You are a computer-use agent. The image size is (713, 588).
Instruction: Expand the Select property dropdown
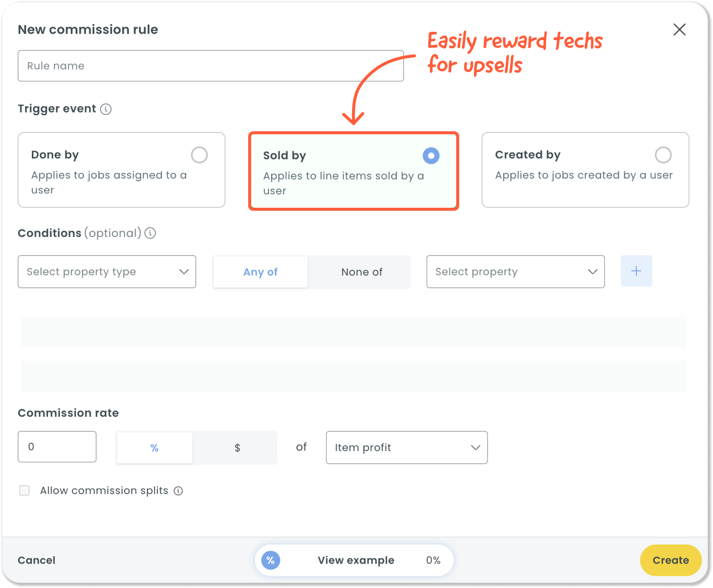coord(515,271)
